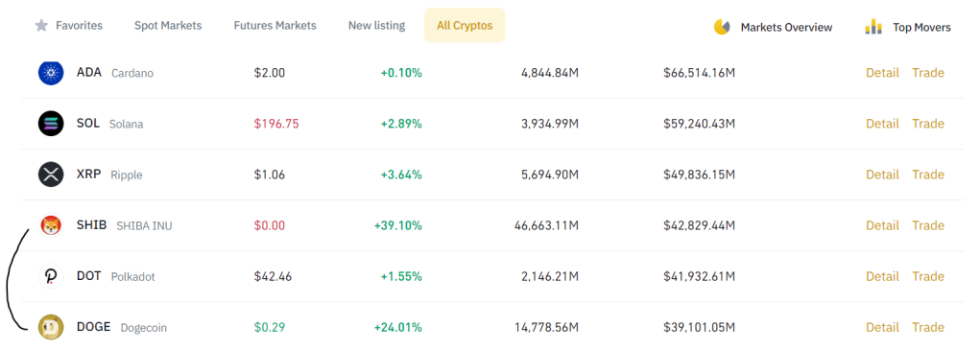Click the $39,101.05M DOGE market cap
Screen dimensions: 980x350
tap(700, 327)
